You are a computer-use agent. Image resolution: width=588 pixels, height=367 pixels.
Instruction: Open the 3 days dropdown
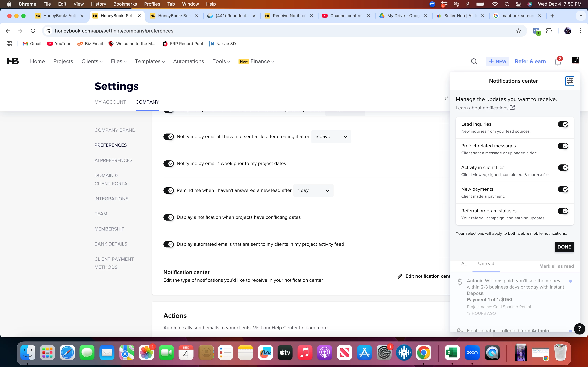331,137
